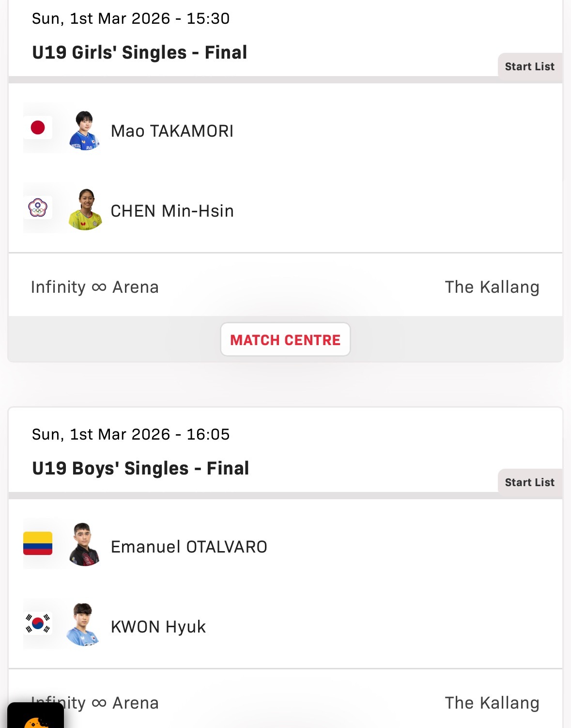Viewport: 571px width, 728px height.
Task: Open Emanuel OTALVARO's player photo
Action: (x=84, y=544)
